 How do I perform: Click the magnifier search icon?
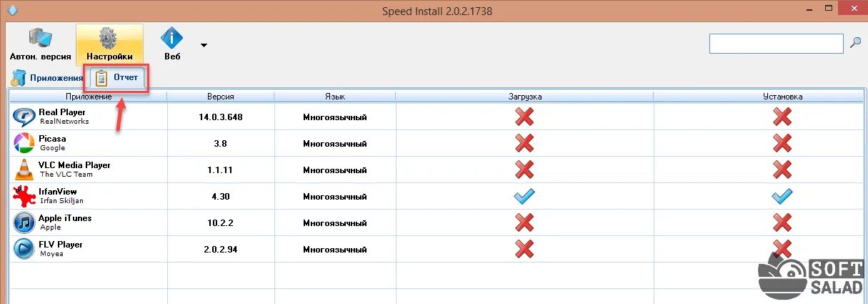point(855,43)
